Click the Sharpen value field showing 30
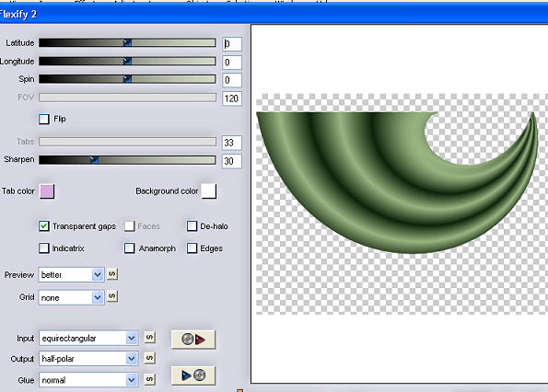The height and width of the screenshot is (392, 548). tap(232, 161)
